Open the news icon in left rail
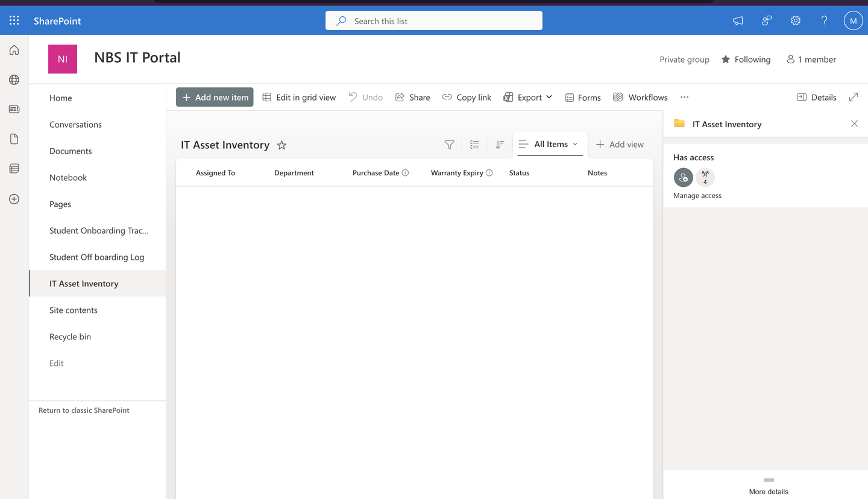 [x=14, y=109]
